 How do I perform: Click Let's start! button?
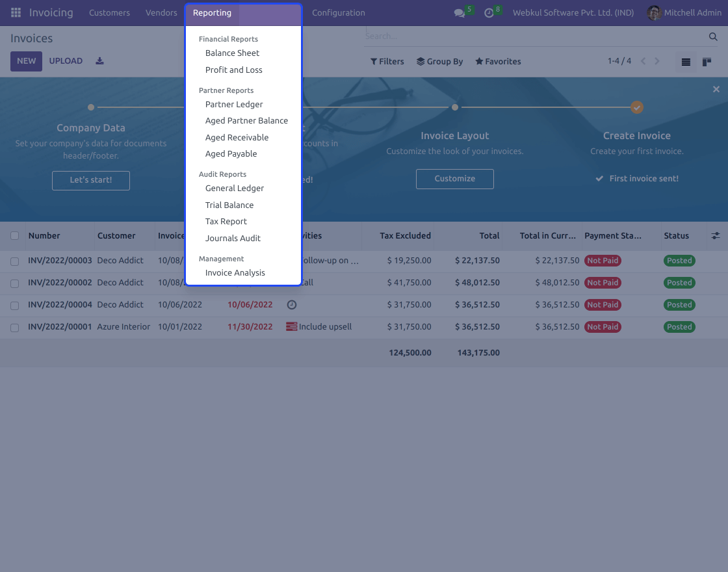(91, 180)
